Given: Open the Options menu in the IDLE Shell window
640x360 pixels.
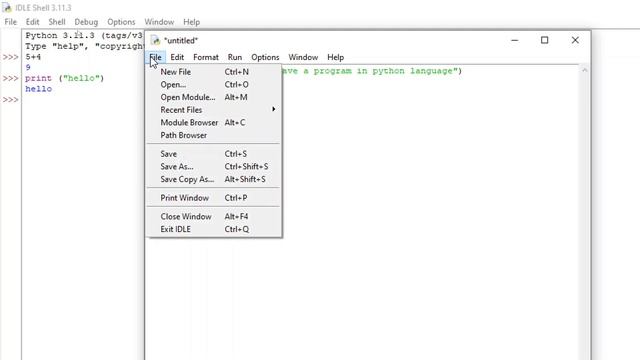Looking at the screenshot, I should pos(121,22).
